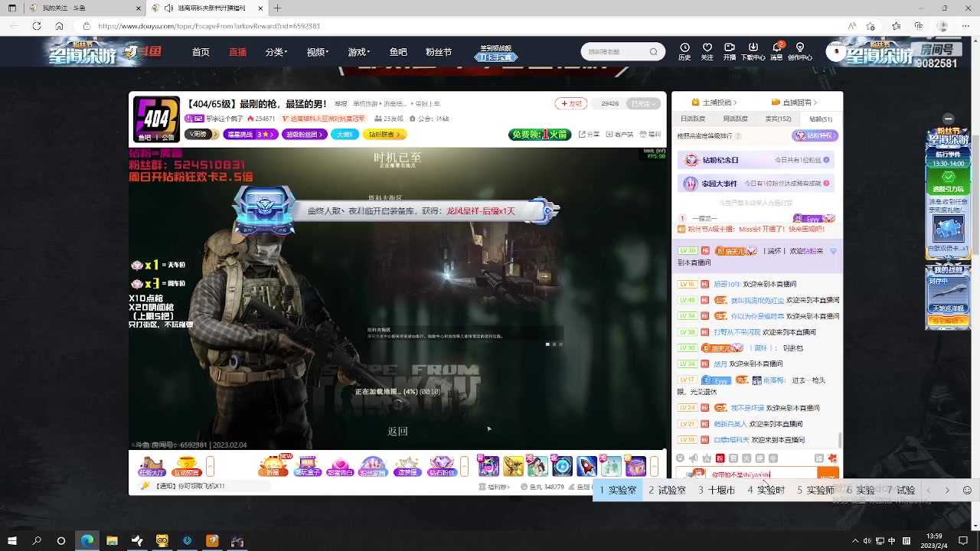Open the 钻粉特权 button
This screenshot has height=551, width=980.
pyautogui.click(x=815, y=135)
